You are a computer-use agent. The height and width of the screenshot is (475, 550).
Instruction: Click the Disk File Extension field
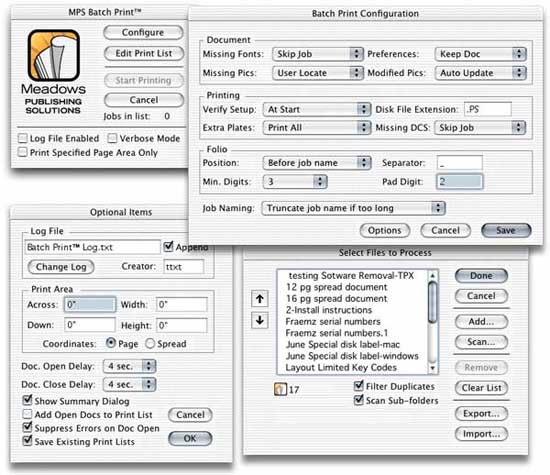coord(488,109)
